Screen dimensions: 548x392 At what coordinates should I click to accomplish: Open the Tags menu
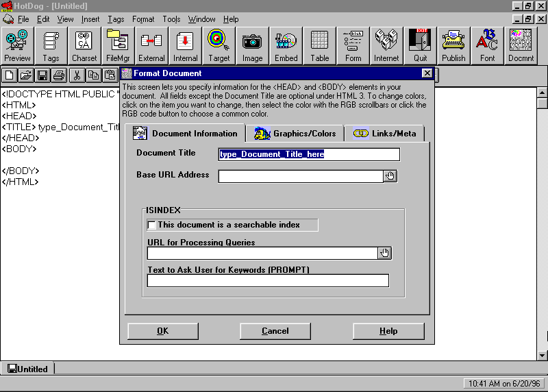[x=116, y=19]
